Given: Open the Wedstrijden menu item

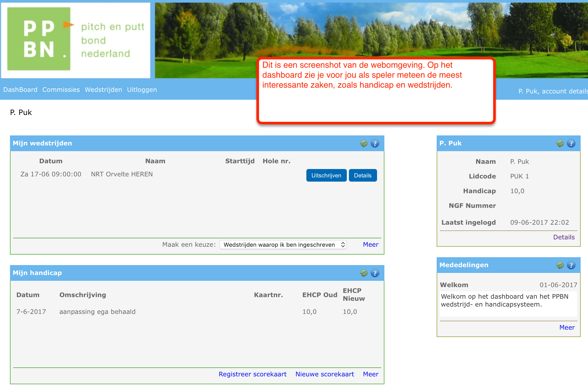Looking at the screenshot, I should [103, 90].
